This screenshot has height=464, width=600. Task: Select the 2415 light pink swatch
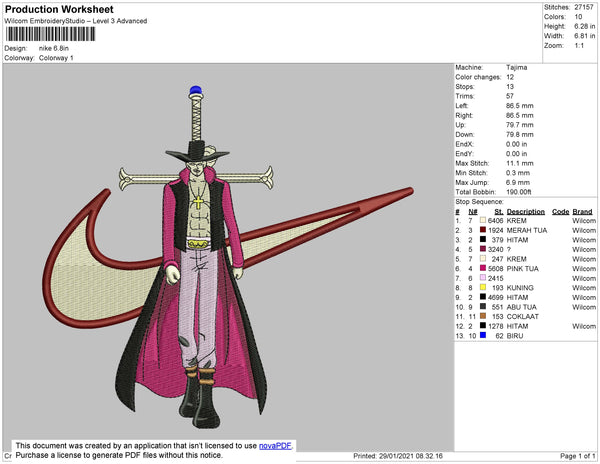tap(483, 278)
